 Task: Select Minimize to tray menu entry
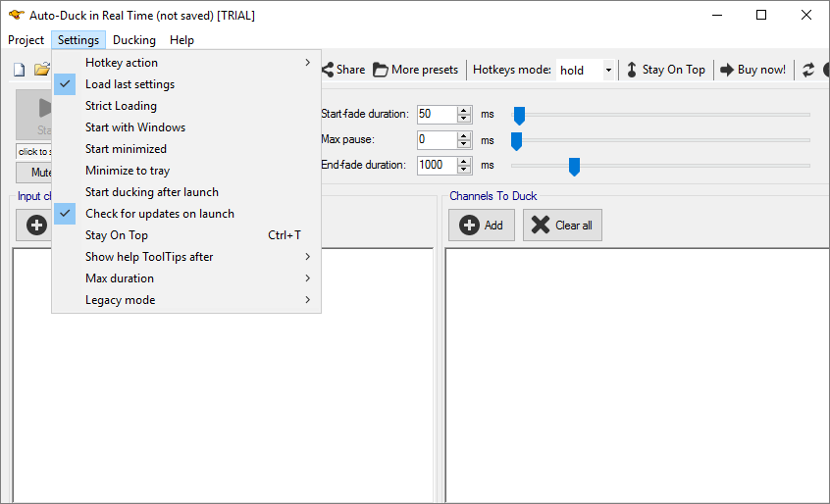(127, 171)
